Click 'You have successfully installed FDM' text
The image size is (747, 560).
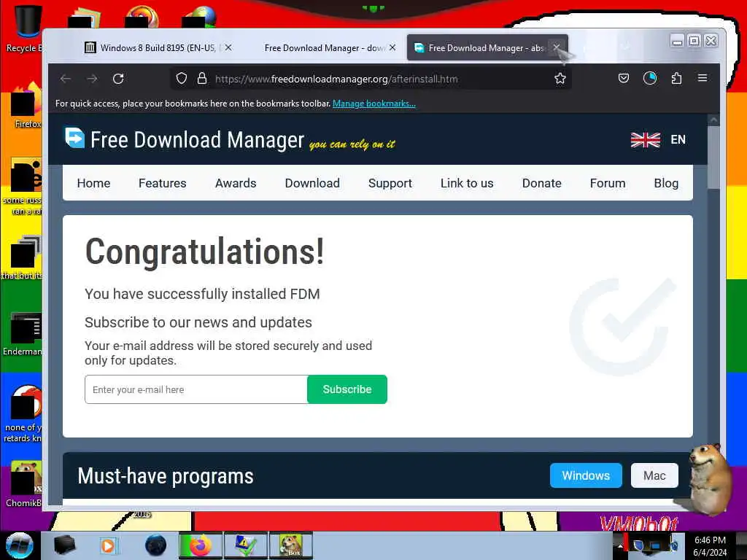[203, 294]
